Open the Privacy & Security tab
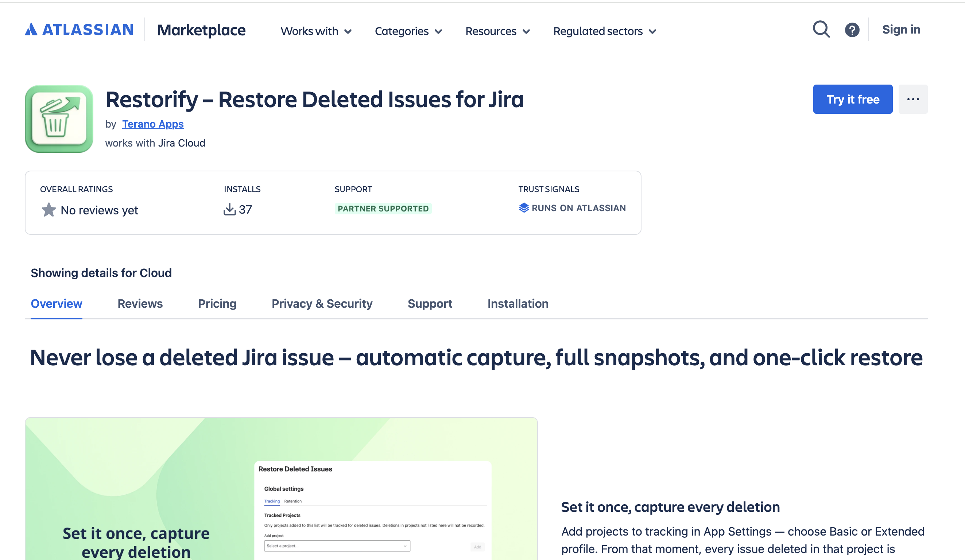Viewport: 965px width, 560px height. [x=322, y=304]
